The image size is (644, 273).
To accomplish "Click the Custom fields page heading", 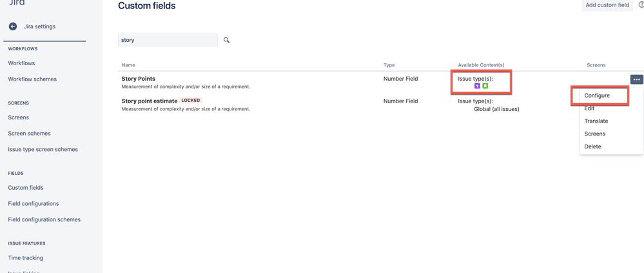I will point(146,5).
